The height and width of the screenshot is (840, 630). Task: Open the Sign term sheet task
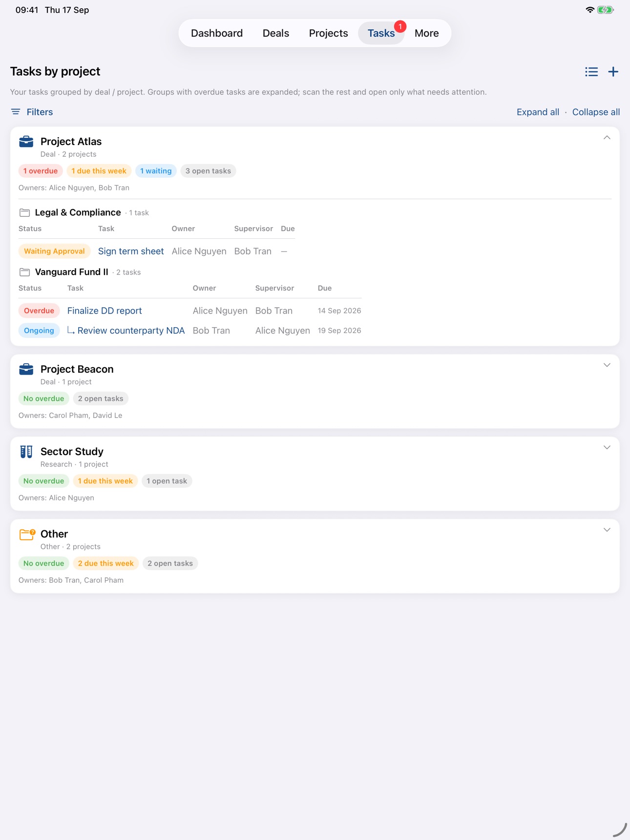click(131, 251)
